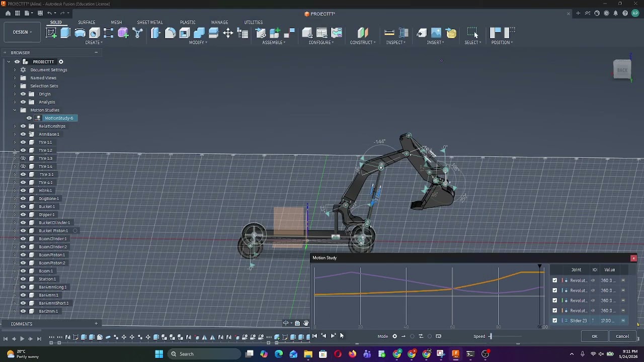Expand the Document Settings node
Screen dimensions: 644x362
(15, 70)
